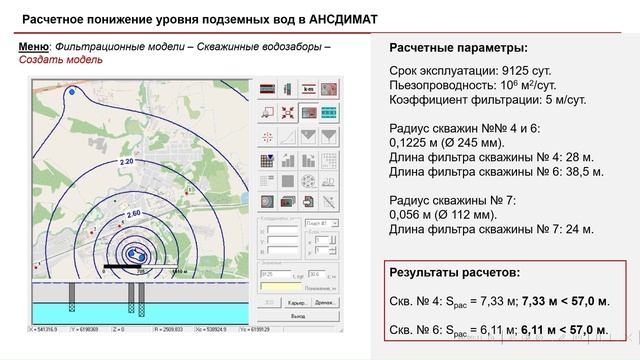This screenshot has height=360, width=640.
Task: Click the descending bar chart icon
Action: point(309,160)
